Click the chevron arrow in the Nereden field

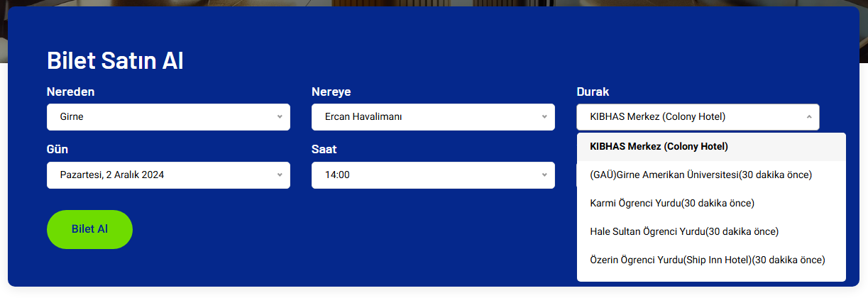280,117
